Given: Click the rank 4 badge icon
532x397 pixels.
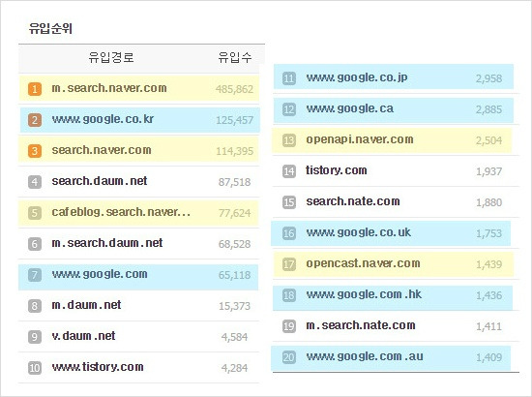Looking at the screenshot, I should click(35, 182).
